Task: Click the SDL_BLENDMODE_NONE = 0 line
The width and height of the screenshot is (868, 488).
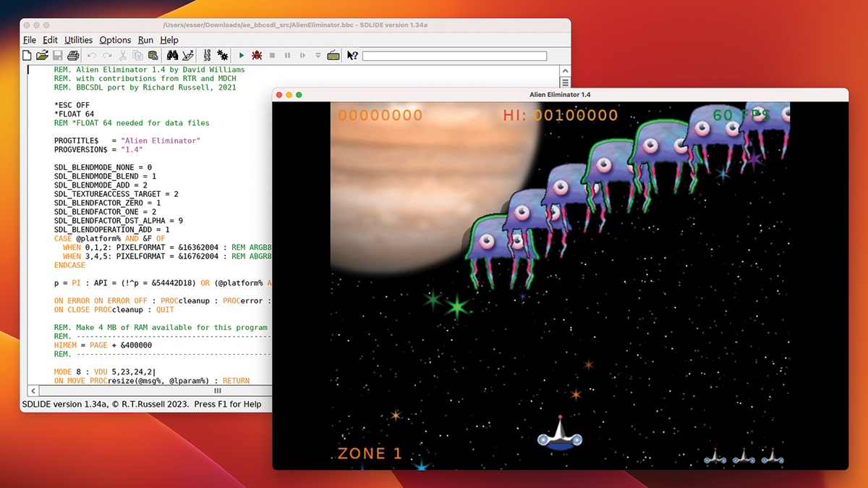Action: point(103,167)
